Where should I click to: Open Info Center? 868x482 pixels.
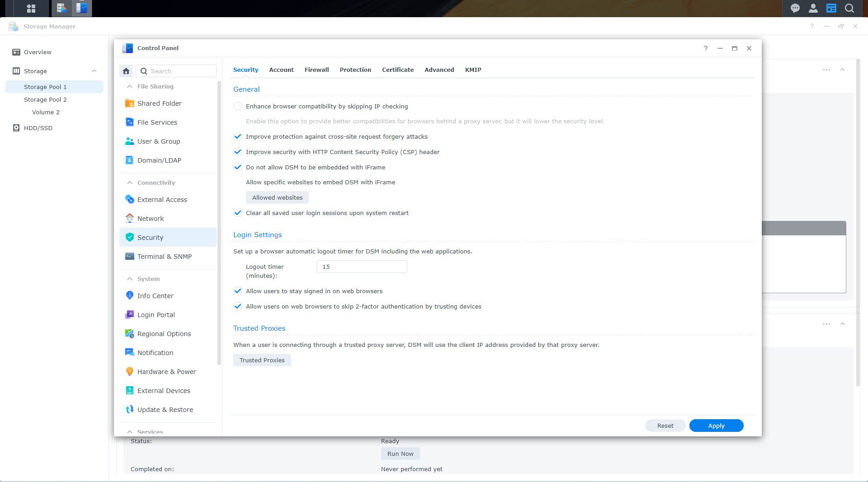point(168,296)
